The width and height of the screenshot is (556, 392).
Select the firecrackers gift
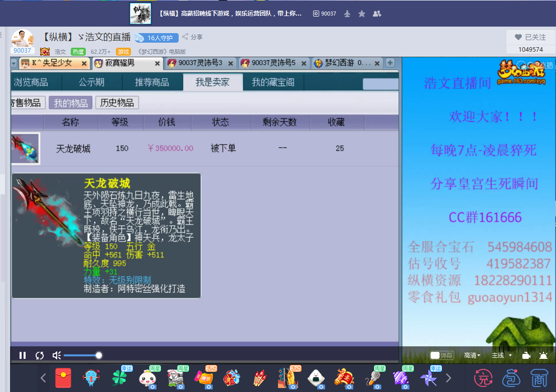[260, 378]
